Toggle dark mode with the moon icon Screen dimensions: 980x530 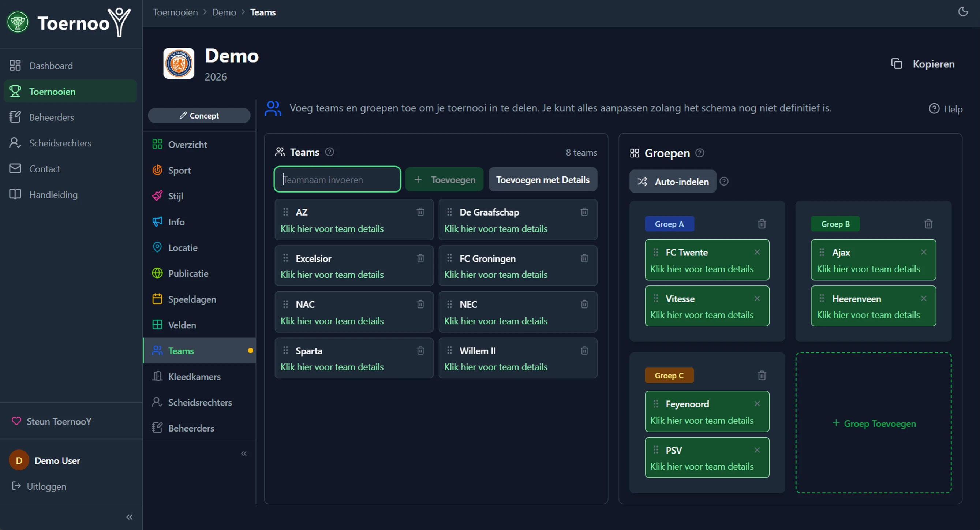(x=962, y=11)
